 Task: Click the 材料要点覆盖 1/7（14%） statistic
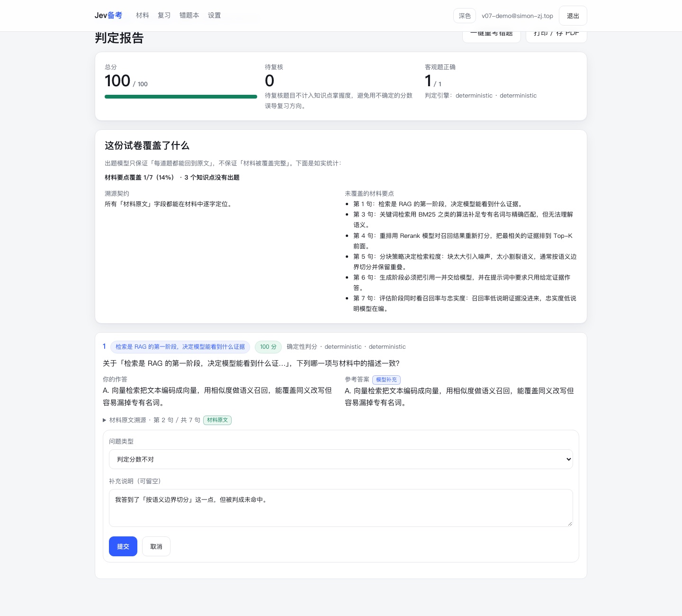pos(140,178)
